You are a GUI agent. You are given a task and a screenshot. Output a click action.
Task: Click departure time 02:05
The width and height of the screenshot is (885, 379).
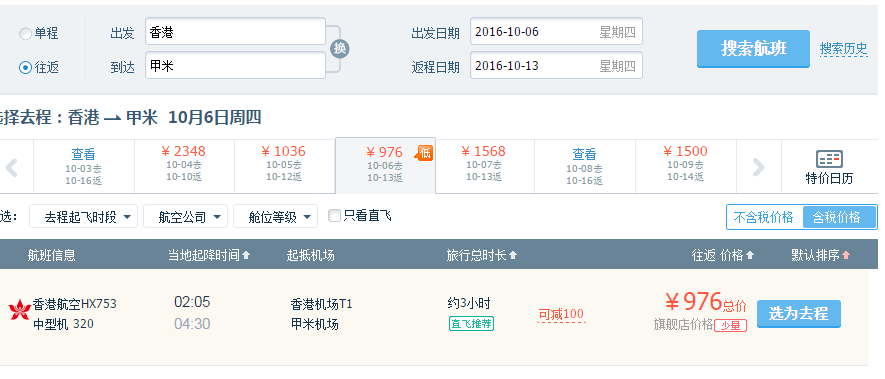pyautogui.click(x=192, y=302)
